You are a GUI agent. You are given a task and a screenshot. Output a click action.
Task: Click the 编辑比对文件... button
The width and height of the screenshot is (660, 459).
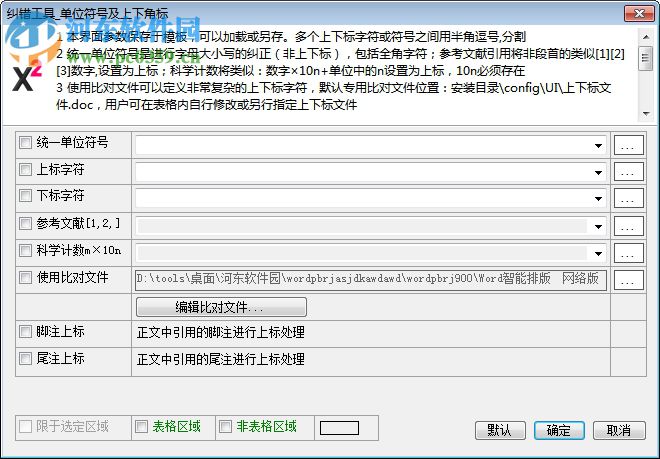click(221, 307)
